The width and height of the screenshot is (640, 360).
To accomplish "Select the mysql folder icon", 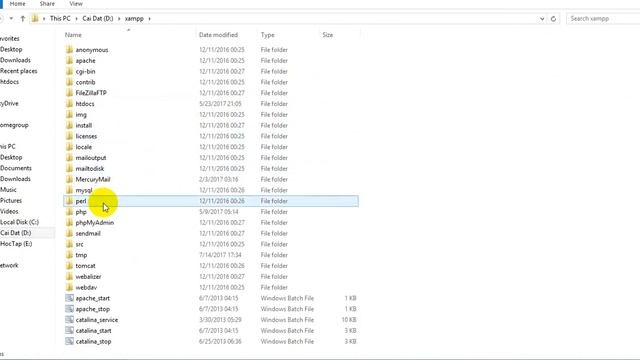I will [x=69, y=190].
